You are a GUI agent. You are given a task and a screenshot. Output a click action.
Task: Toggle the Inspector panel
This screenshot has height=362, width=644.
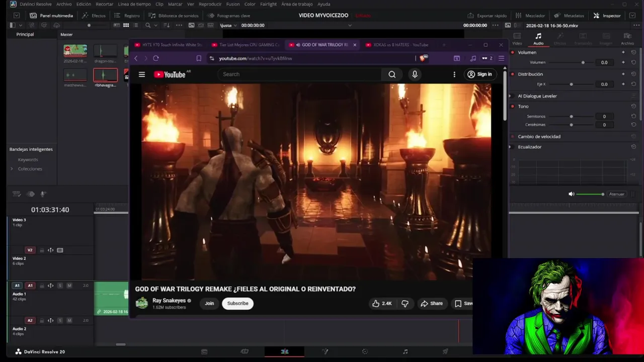[607, 16]
